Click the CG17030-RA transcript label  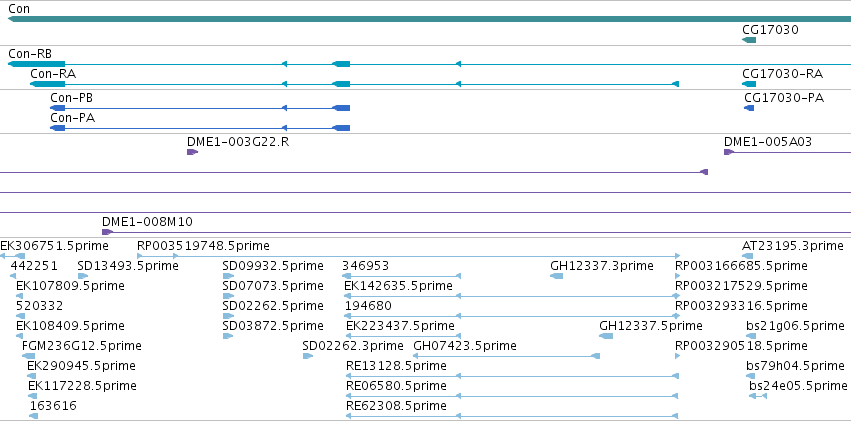pos(782,74)
